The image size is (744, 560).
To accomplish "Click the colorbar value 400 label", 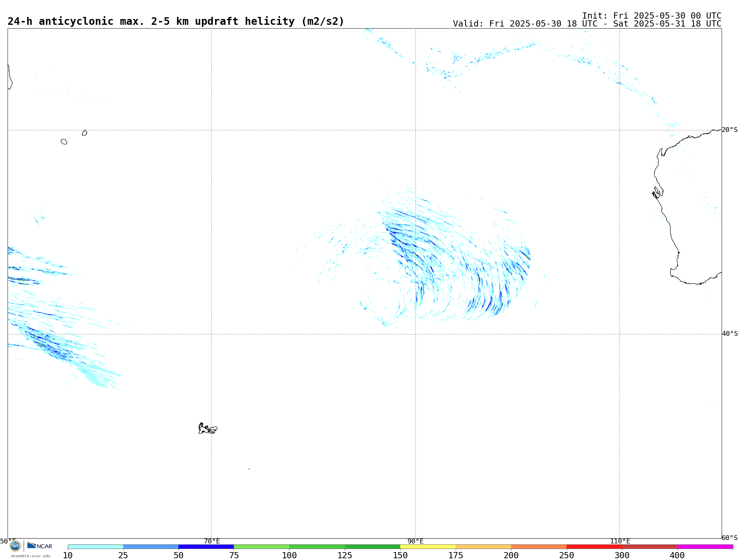I will [678, 556].
